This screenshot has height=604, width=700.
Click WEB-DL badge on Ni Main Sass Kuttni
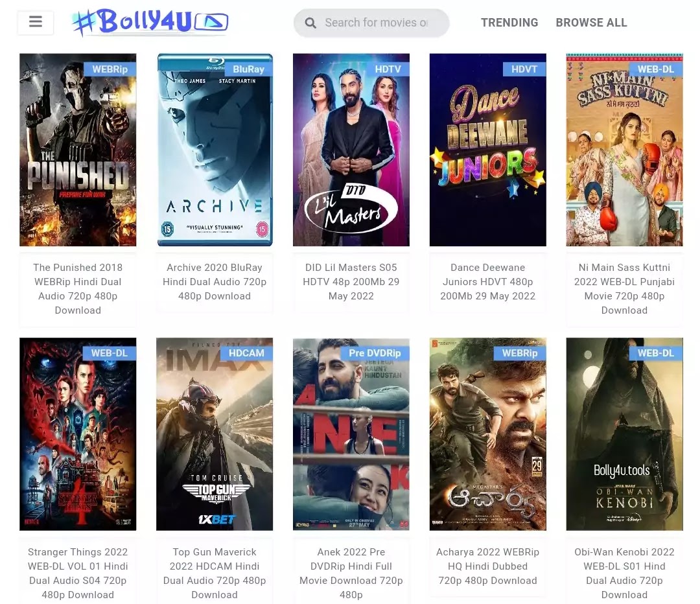click(x=656, y=69)
